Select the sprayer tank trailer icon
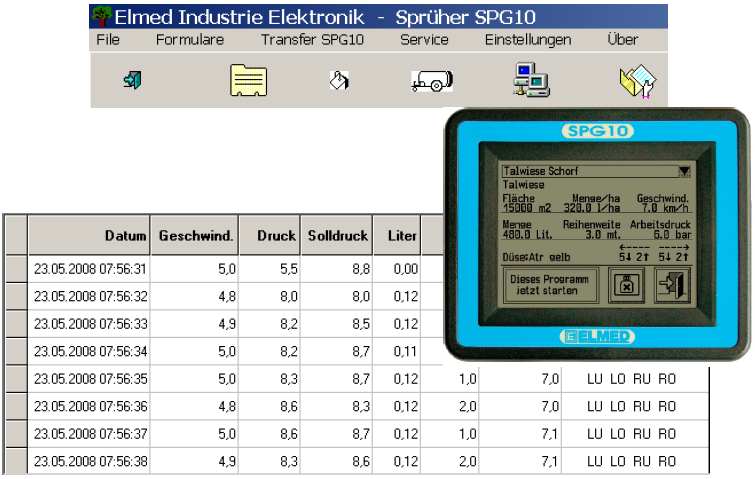Image resolution: width=755 pixels, height=479 pixels. [431, 81]
